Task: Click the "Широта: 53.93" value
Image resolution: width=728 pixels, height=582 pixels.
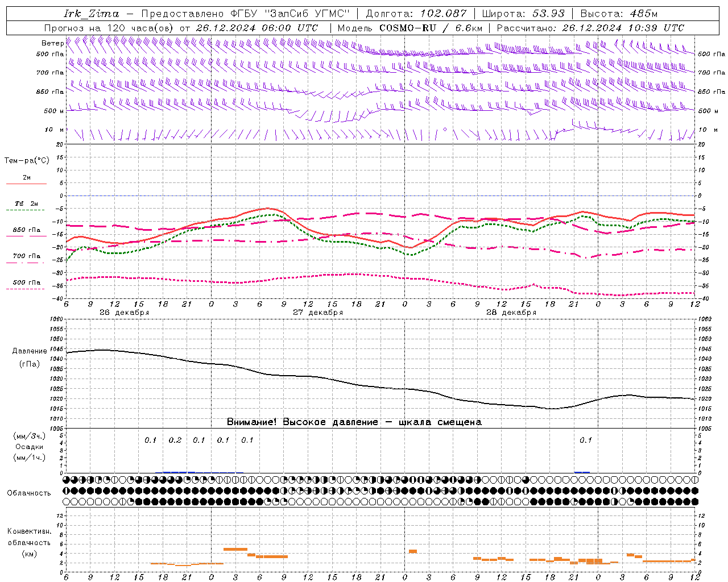Action: 523,14
